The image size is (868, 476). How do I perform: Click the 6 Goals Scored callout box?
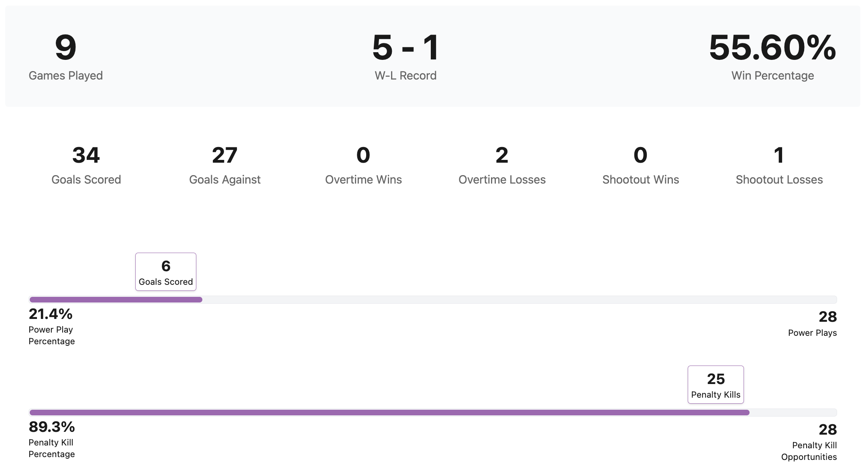pos(166,272)
